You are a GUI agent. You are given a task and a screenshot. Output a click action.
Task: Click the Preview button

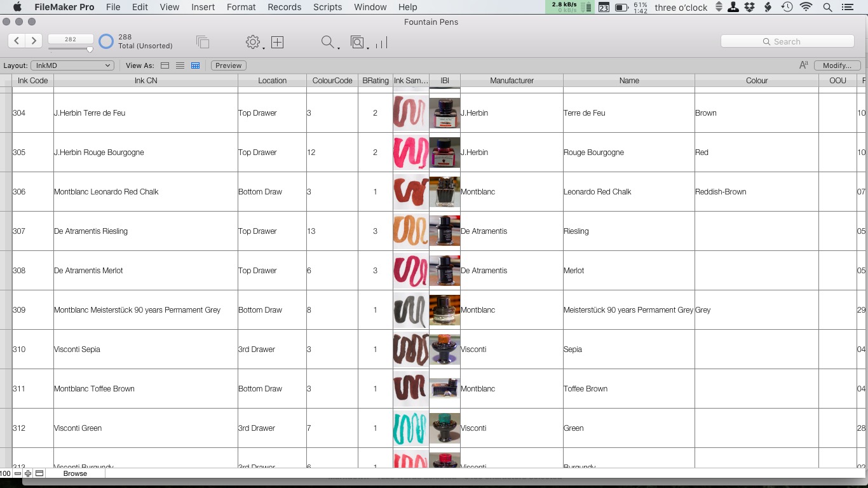click(x=229, y=65)
